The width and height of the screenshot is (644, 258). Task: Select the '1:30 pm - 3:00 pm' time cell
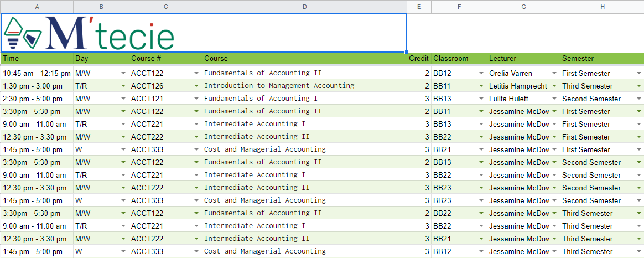[38, 86]
